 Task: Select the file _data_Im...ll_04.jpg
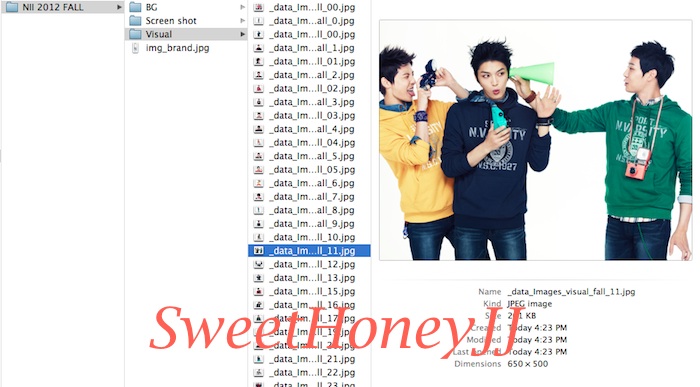tap(309, 142)
